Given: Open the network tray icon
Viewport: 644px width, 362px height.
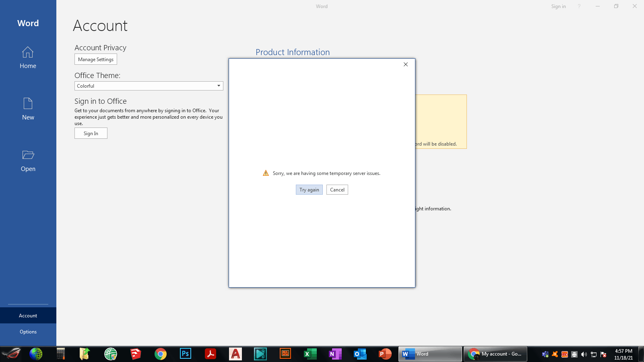Looking at the screenshot, I should [594, 354].
